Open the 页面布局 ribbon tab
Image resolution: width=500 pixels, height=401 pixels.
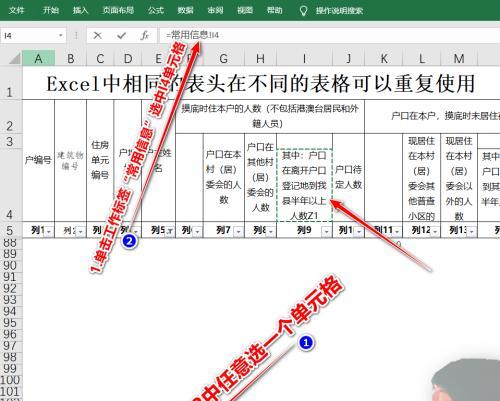(118, 10)
